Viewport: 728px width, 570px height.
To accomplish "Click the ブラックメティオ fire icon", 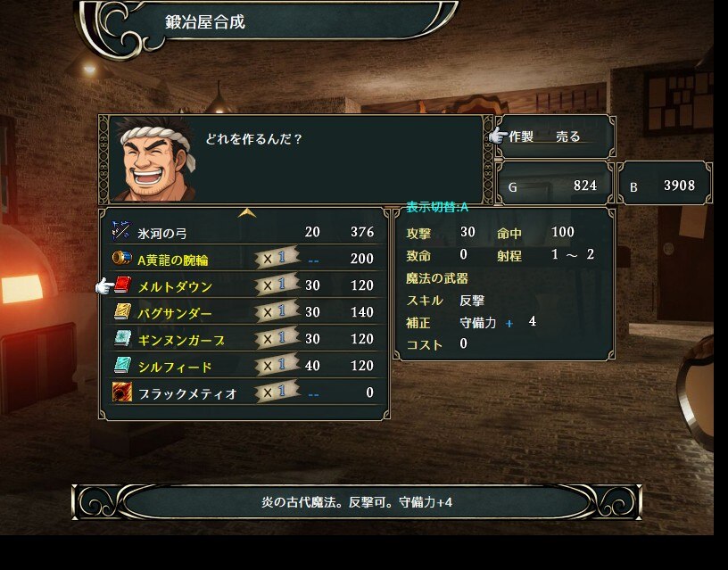I will click(x=122, y=392).
